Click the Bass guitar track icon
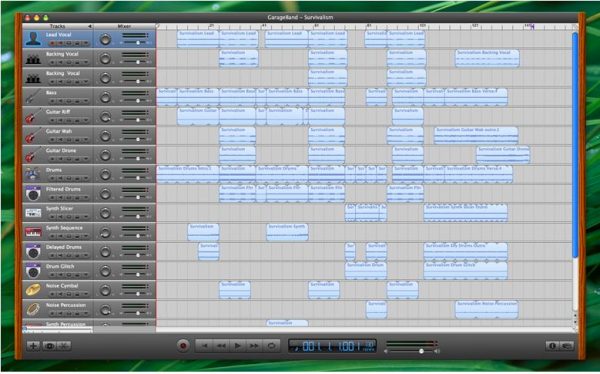Viewport: 600px width, 374px height. point(33,97)
